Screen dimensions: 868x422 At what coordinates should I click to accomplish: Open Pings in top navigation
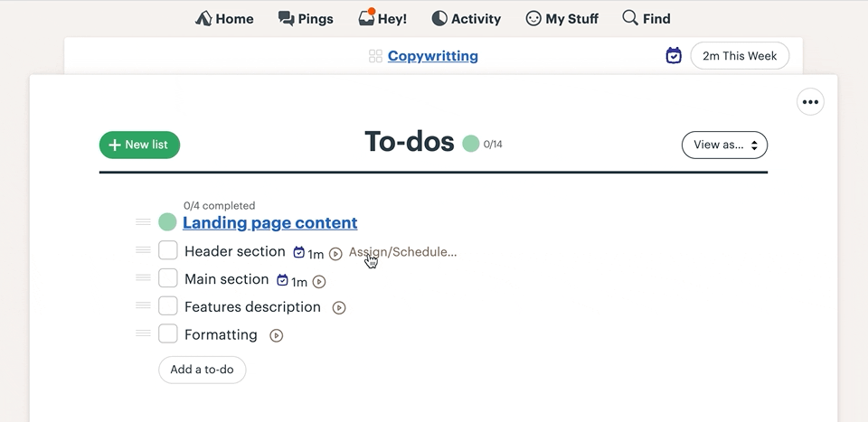(x=306, y=19)
